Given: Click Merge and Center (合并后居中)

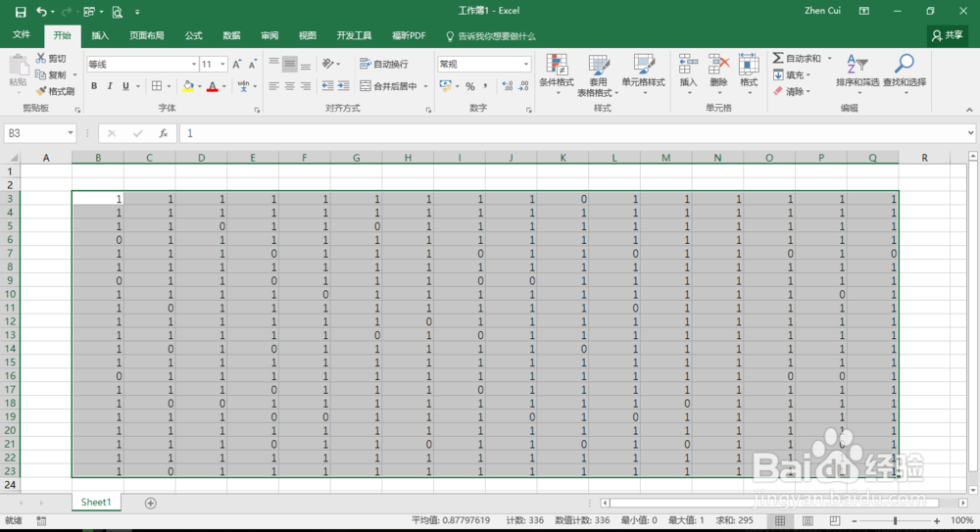Looking at the screenshot, I should (388, 86).
